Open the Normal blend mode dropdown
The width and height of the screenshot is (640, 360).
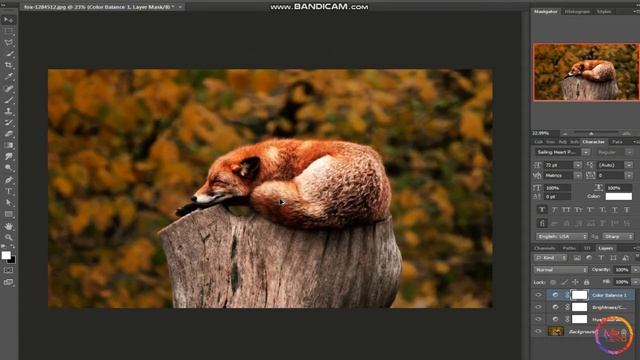[560, 270]
